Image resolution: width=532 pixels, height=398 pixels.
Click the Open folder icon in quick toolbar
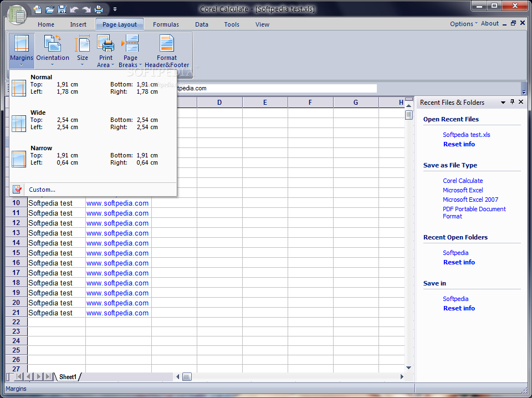click(50, 9)
